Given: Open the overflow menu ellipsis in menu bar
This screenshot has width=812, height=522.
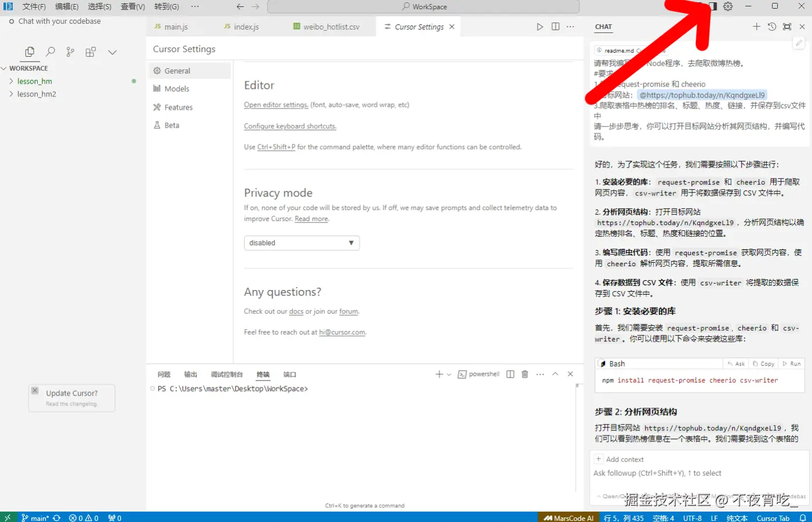Looking at the screenshot, I should (x=195, y=6).
